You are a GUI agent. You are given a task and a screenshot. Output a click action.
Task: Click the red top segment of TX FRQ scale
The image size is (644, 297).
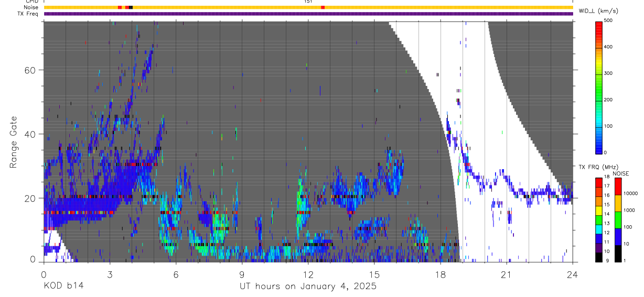pyautogui.click(x=599, y=183)
